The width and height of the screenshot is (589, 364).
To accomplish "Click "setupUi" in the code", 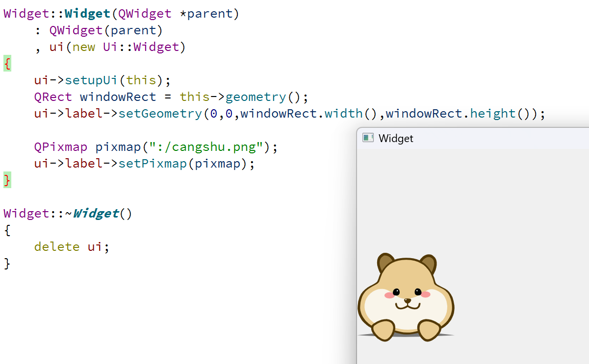I will coord(92,80).
